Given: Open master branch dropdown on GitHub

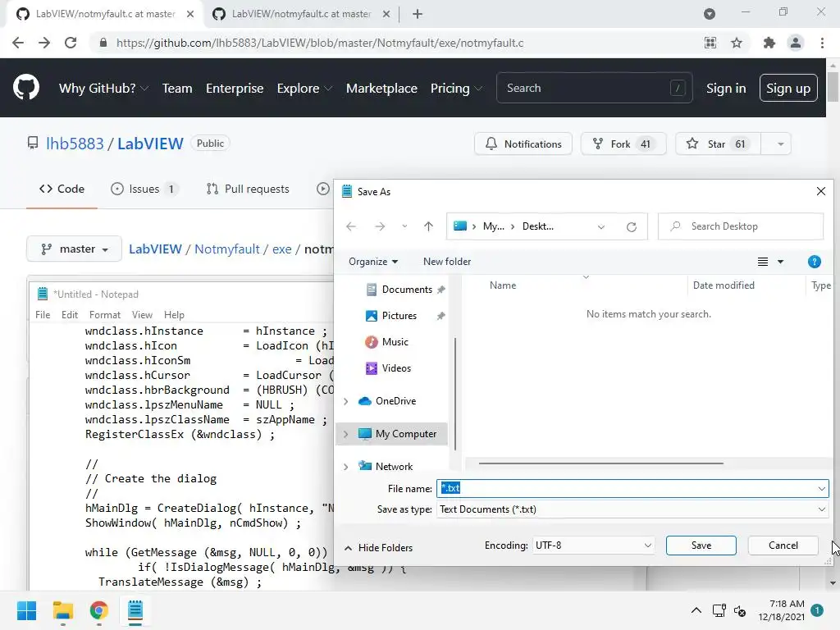Looking at the screenshot, I should click(x=74, y=249).
